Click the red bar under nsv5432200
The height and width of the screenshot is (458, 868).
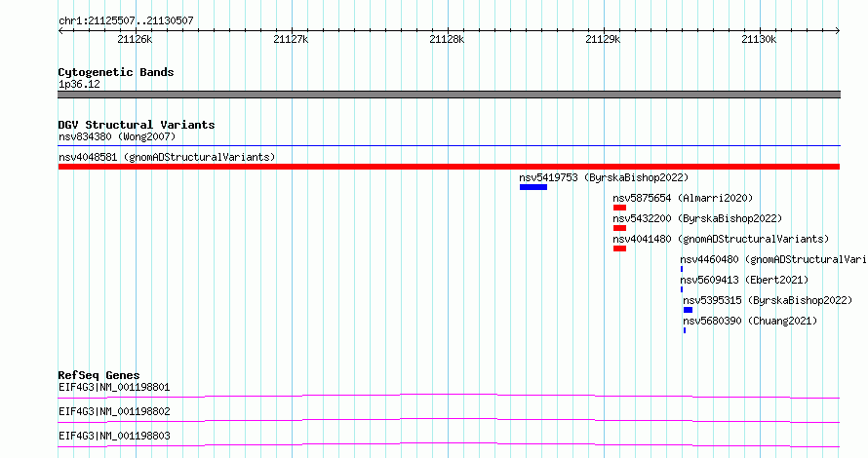point(619,228)
